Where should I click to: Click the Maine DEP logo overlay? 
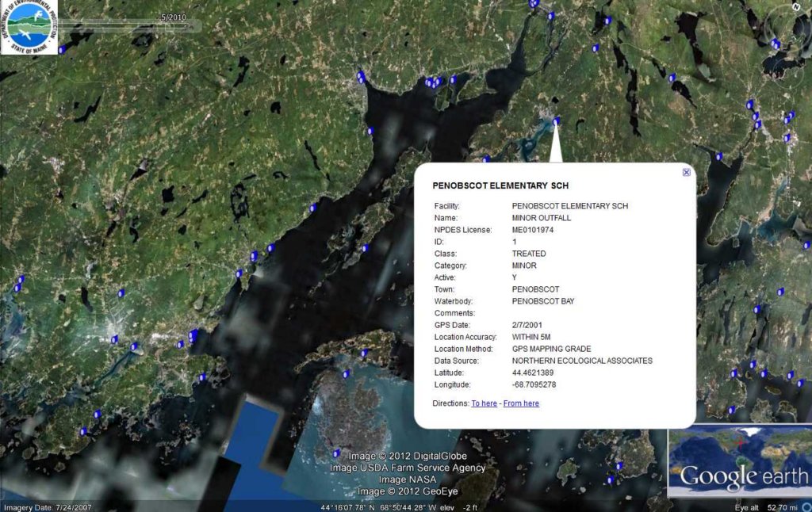pos(29,27)
